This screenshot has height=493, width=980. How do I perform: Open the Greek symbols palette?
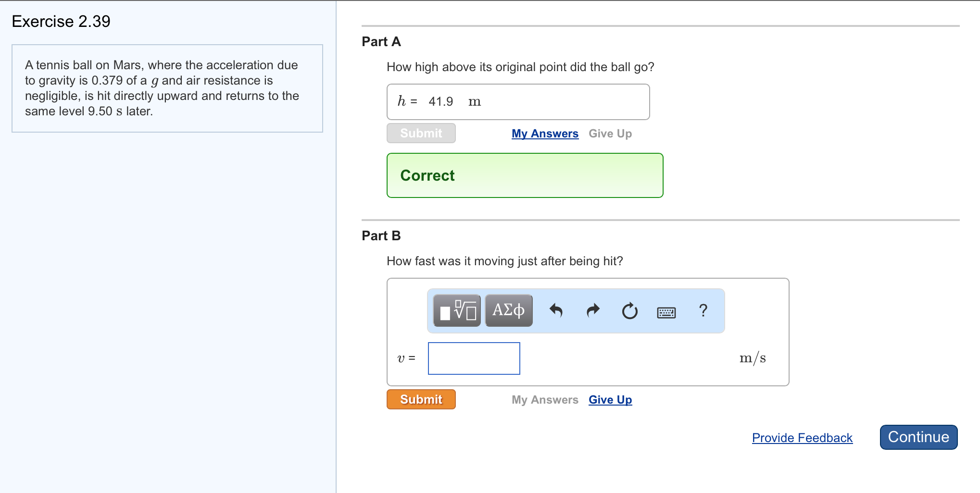click(509, 310)
